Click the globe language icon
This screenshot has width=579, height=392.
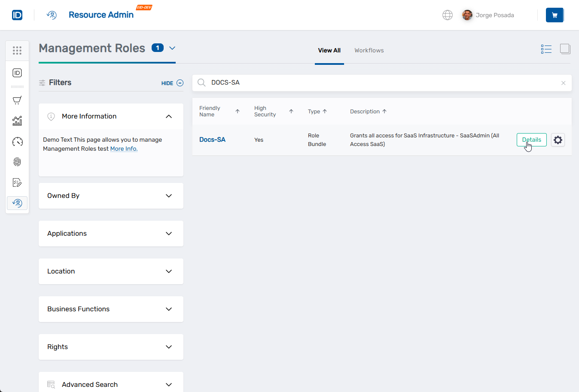[448, 15]
